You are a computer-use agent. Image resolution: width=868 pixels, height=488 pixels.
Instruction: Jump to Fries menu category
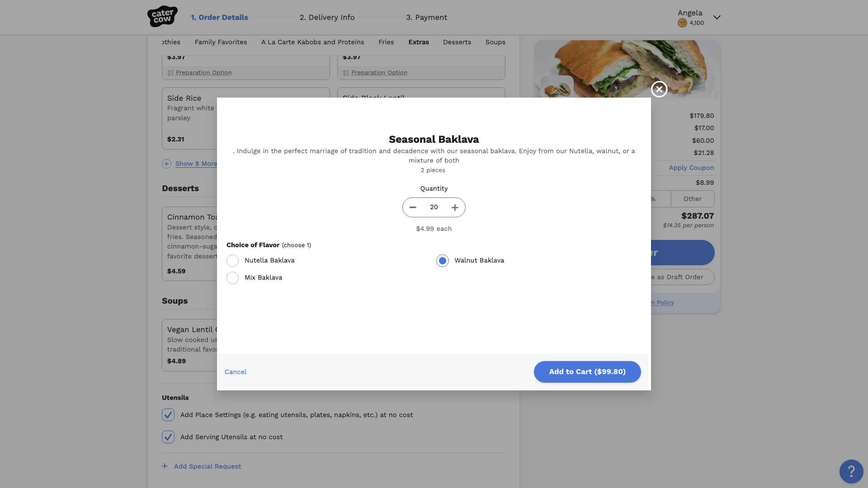(386, 42)
